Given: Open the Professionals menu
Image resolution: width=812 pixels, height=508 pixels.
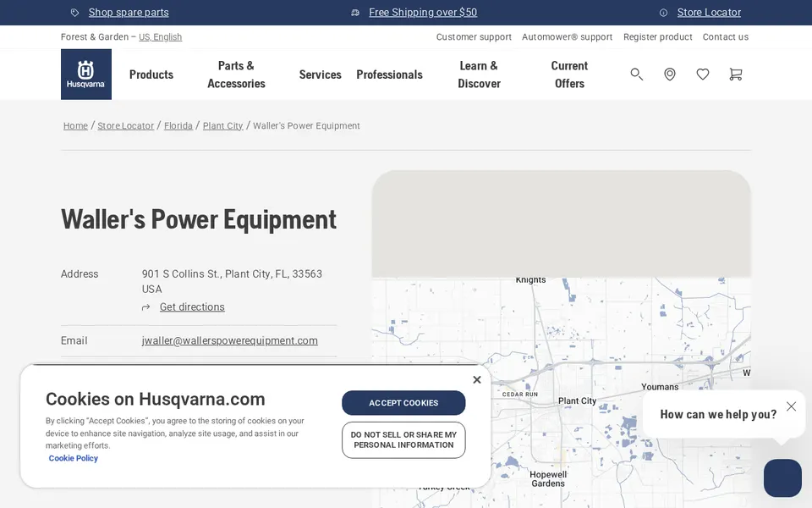Looking at the screenshot, I should [x=389, y=75].
